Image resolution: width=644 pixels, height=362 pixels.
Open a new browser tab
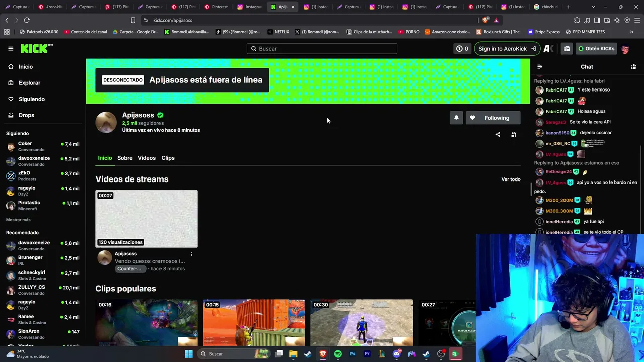pyautogui.click(x=569, y=7)
